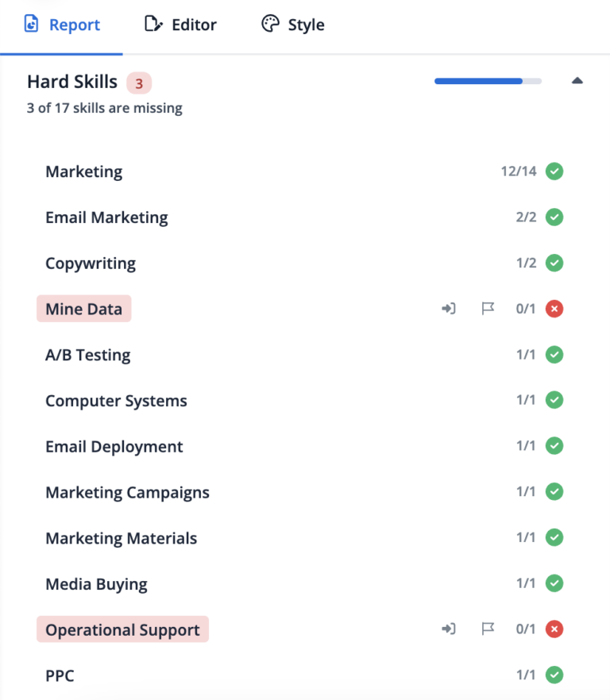Click the insert arrow icon for Operational Support
The image size is (610, 700).
click(x=449, y=629)
